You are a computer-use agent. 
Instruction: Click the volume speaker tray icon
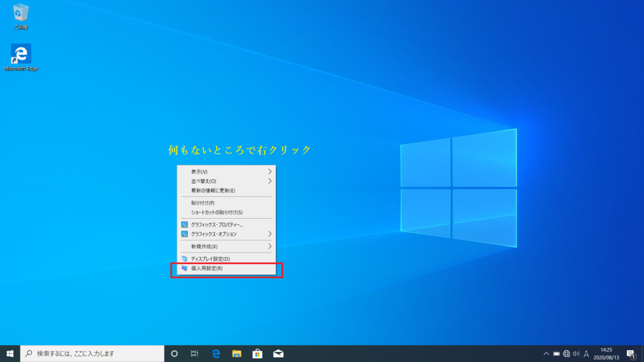click(x=576, y=353)
